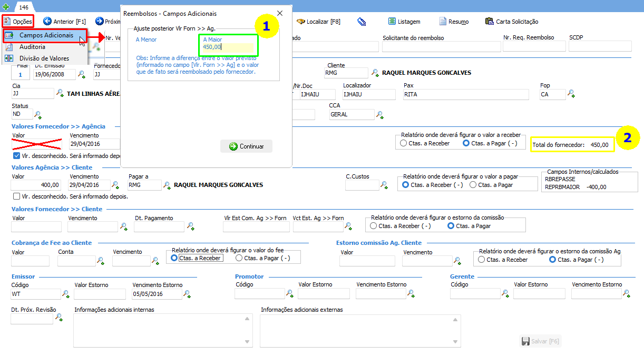Open Promotor Código lookup icon

pyautogui.click(x=290, y=294)
